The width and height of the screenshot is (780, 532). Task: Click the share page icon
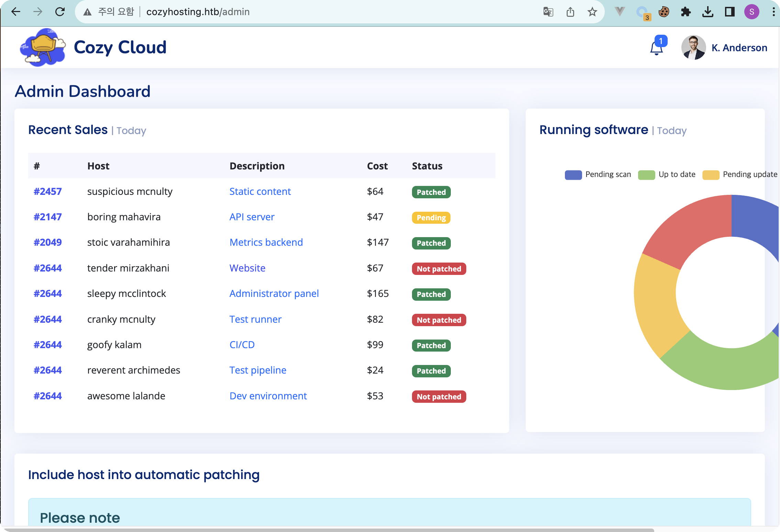coord(570,12)
